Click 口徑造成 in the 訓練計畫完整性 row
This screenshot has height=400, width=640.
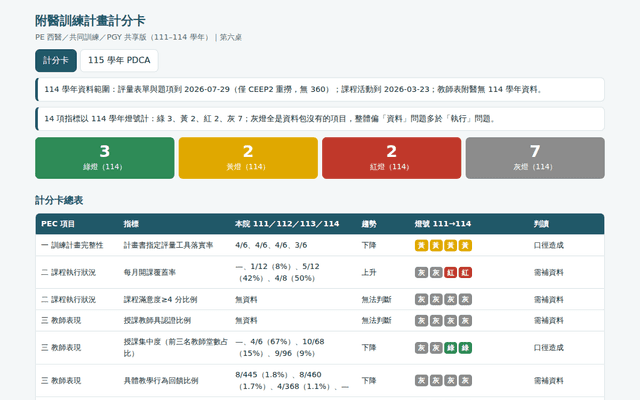pyautogui.click(x=549, y=245)
